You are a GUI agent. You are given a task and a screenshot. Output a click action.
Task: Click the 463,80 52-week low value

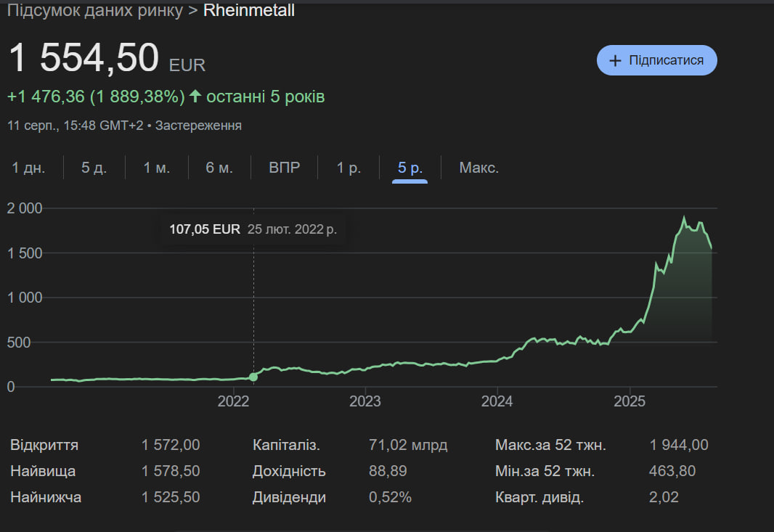coord(672,471)
